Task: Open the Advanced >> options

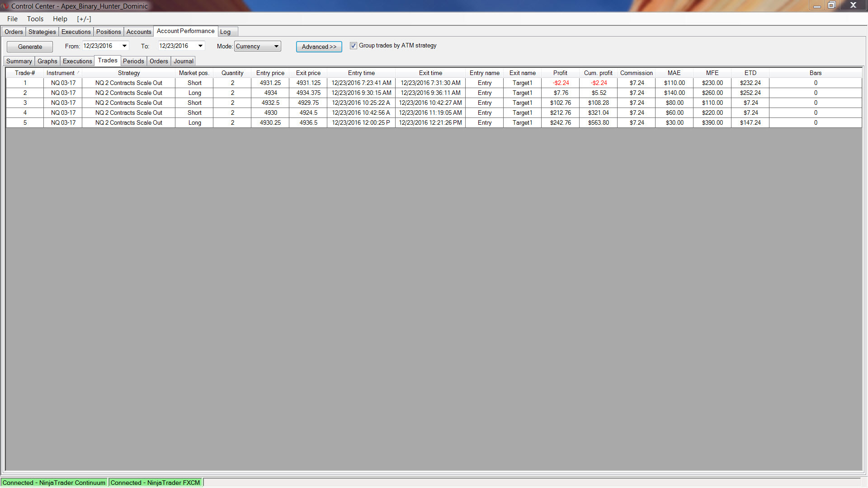Action: coord(319,47)
